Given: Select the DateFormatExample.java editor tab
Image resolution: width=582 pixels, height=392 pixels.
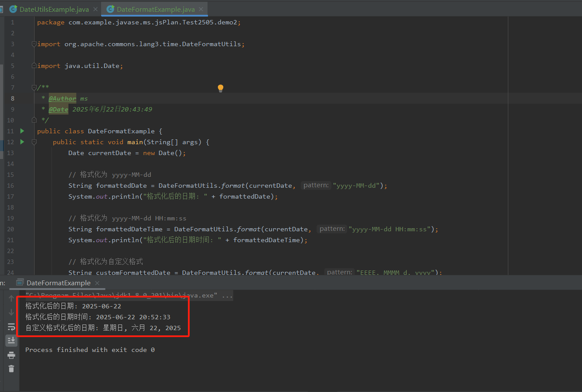Looking at the screenshot, I should click(x=155, y=9).
